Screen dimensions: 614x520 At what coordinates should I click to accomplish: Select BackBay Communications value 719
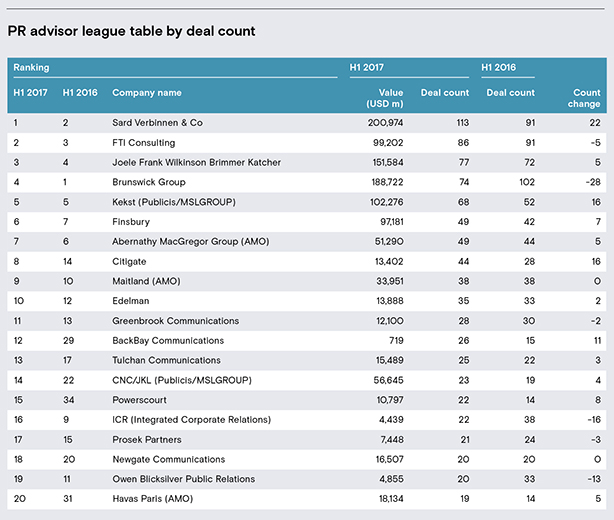(x=396, y=341)
